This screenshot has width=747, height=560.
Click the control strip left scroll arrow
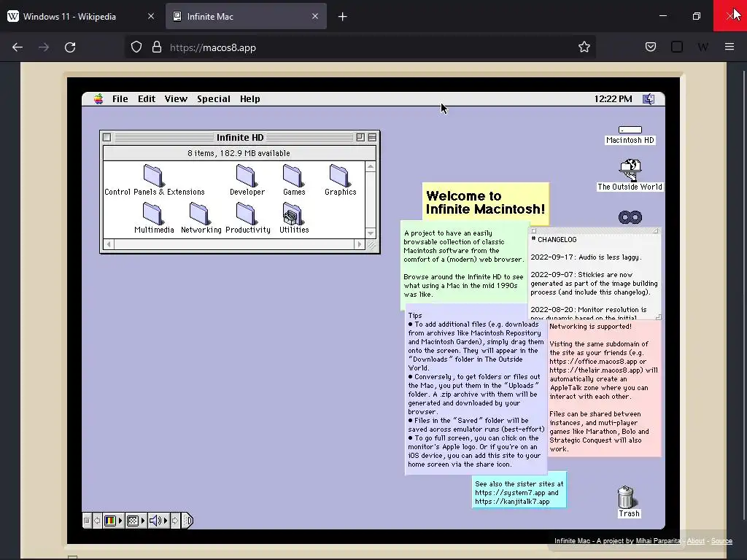pos(97,521)
